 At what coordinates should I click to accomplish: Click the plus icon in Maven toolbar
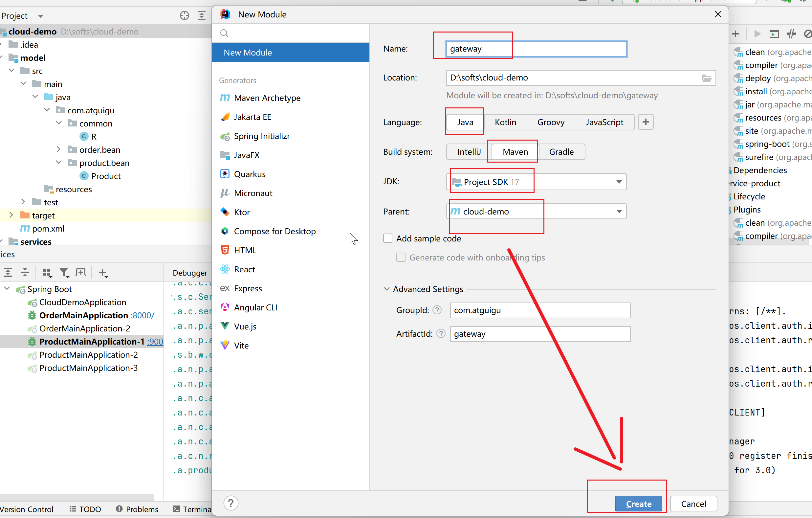click(x=735, y=34)
